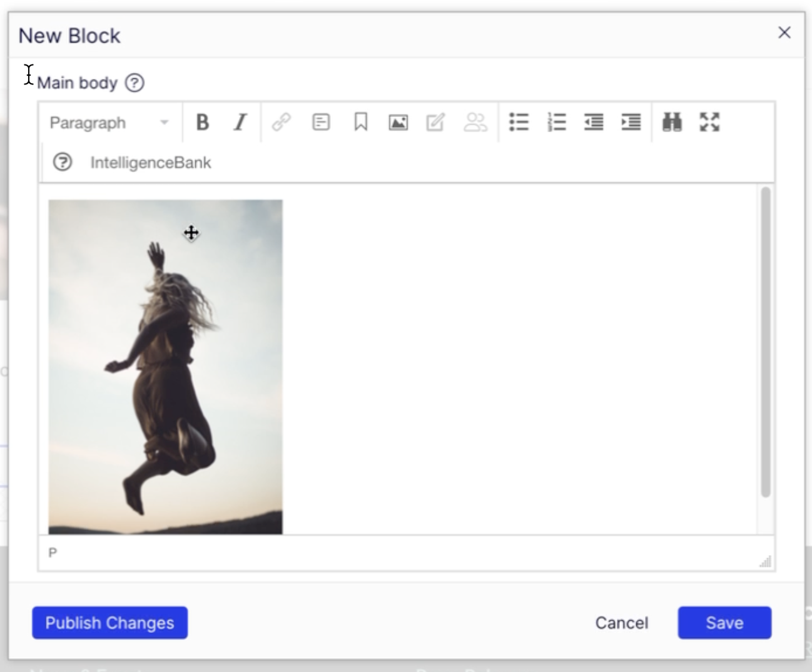Viewport: 812px width, 672px height.
Task: Click the insert link chain icon
Action: point(282,122)
